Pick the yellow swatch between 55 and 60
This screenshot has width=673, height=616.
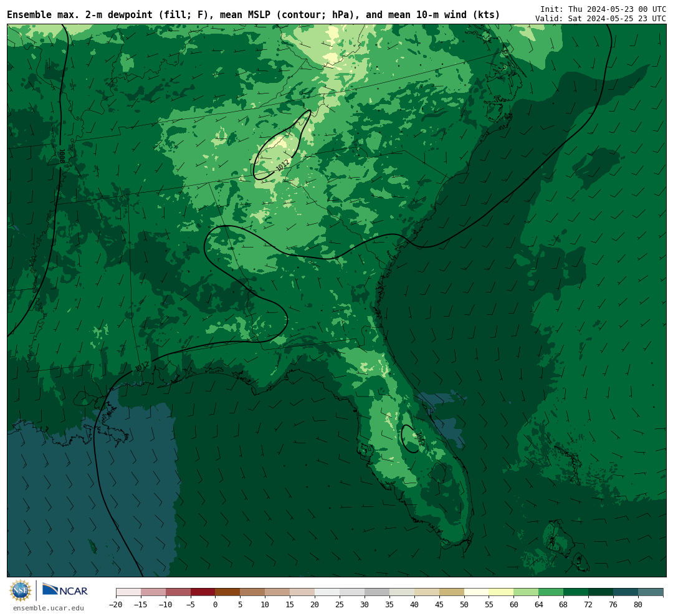[502, 592]
